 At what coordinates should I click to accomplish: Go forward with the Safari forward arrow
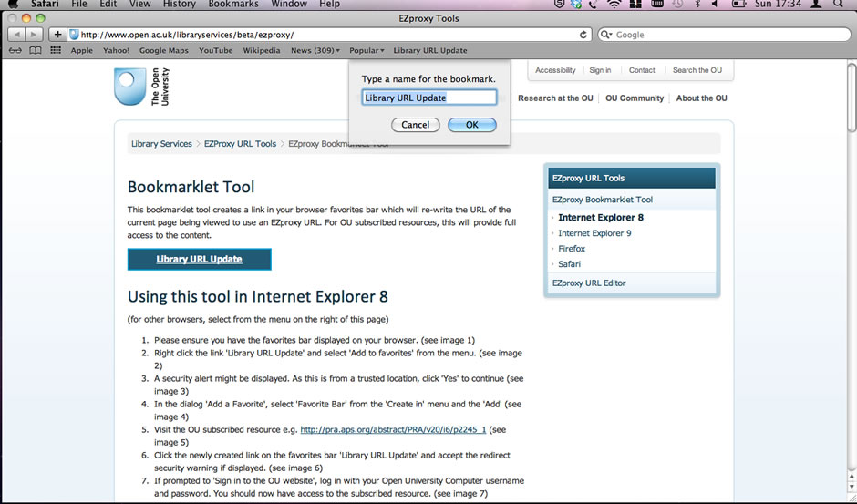point(34,35)
